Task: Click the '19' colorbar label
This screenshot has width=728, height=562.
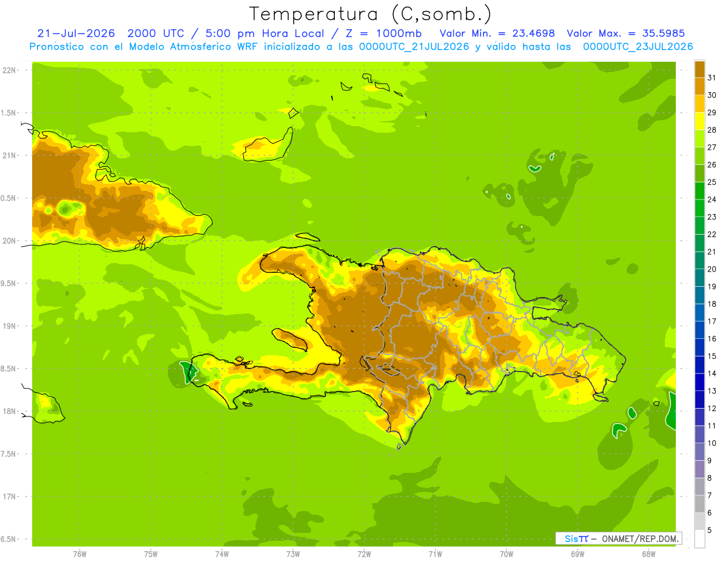Action: [x=712, y=286]
